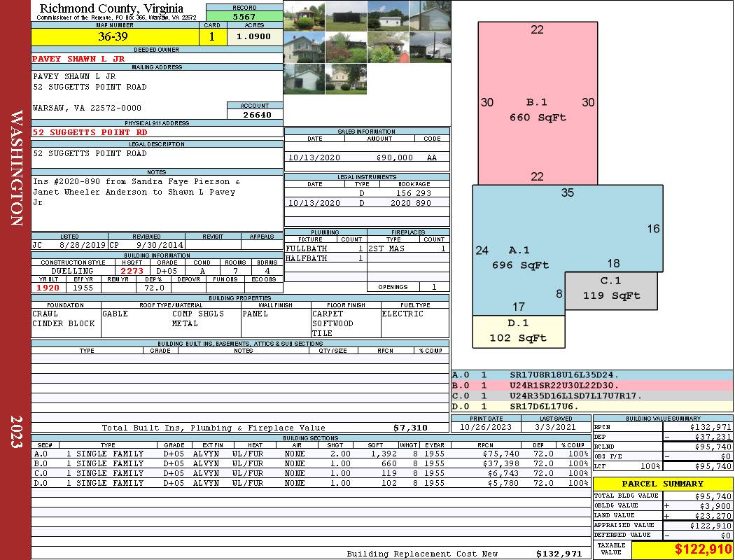735x560 pixels.
Task: Click the B.0 sketch vector legend row
Action: 591,385
